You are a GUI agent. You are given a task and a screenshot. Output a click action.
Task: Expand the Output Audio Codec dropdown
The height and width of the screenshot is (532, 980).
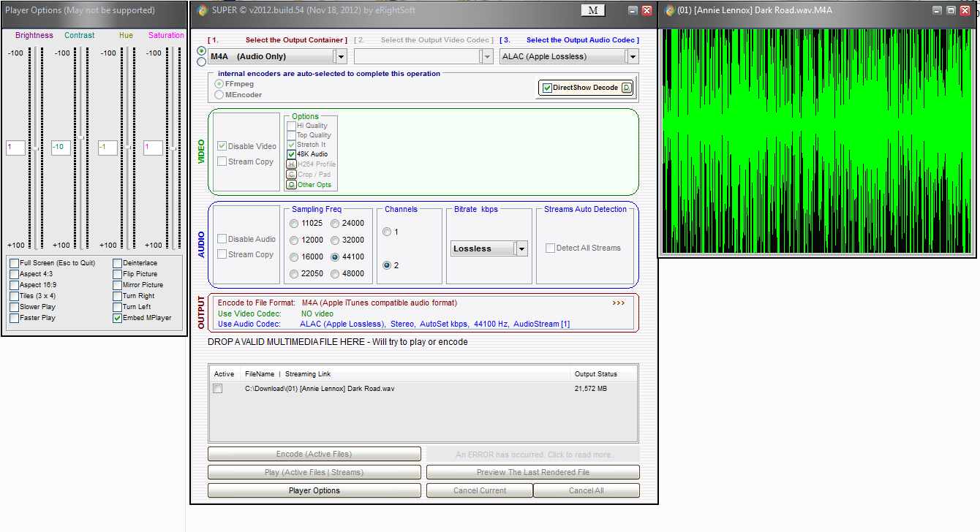click(x=632, y=56)
